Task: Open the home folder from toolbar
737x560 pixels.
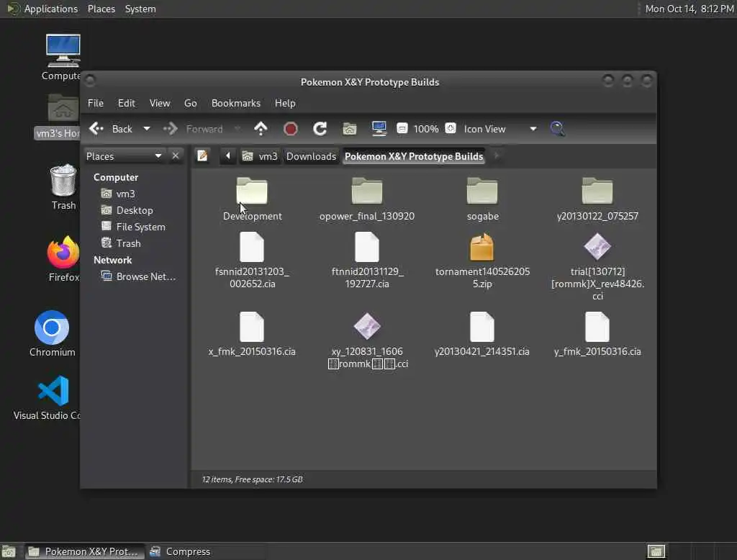Action: pos(349,129)
